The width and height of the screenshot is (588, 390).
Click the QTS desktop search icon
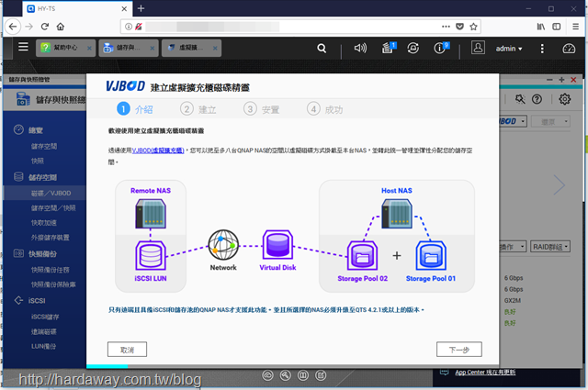(x=322, y=48)
